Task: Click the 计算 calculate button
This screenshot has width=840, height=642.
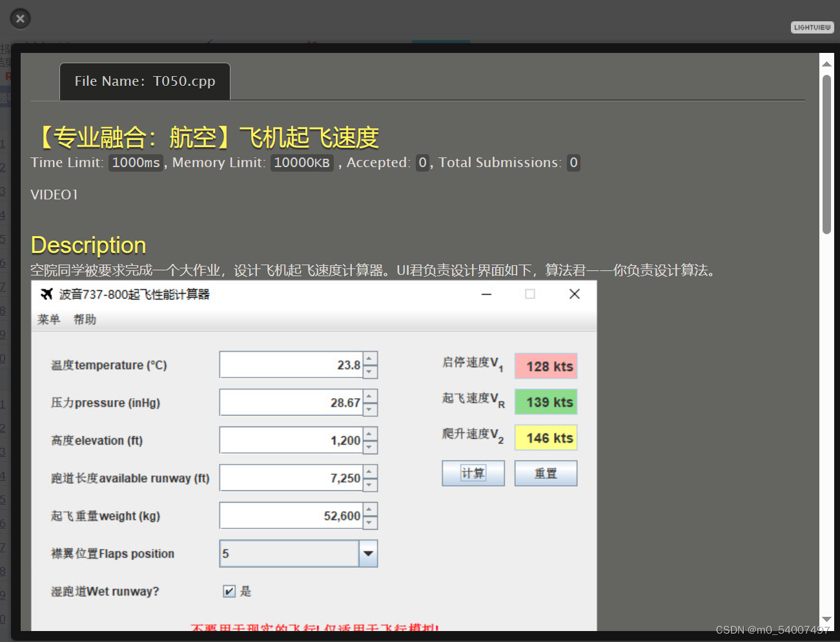Action: (x=473, y=473)
